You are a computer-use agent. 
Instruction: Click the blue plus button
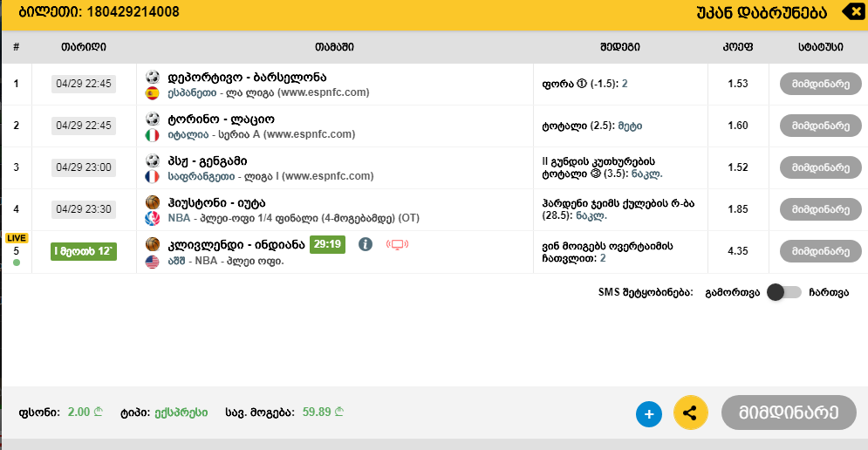649,414
